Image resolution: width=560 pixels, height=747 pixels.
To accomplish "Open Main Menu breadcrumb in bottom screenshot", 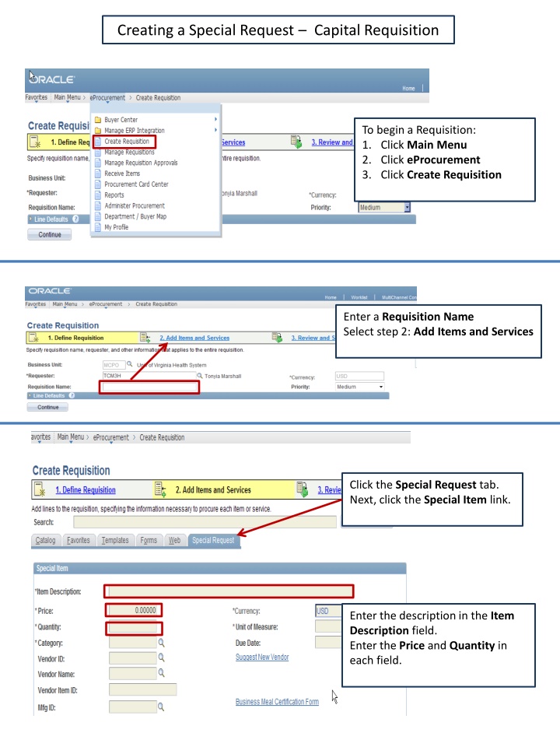I will click(71, 437).
